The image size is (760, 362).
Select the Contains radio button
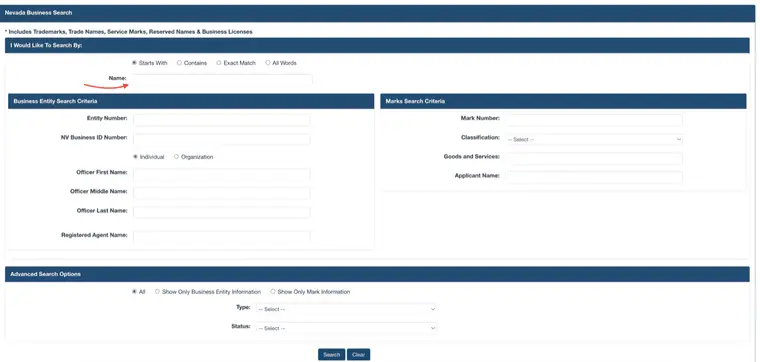pyautogui.click(x=179, y=63)
